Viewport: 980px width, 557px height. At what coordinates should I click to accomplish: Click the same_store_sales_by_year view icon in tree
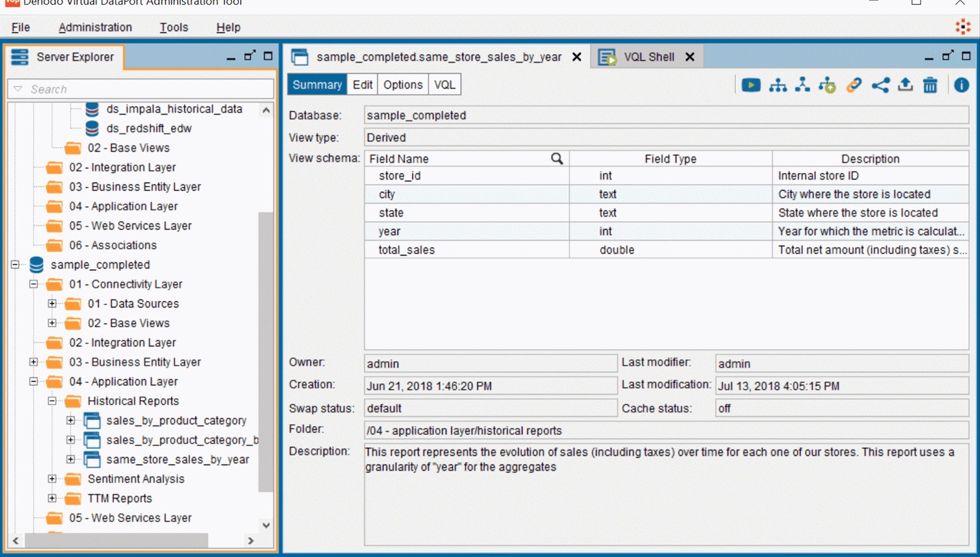click(92, 460)
